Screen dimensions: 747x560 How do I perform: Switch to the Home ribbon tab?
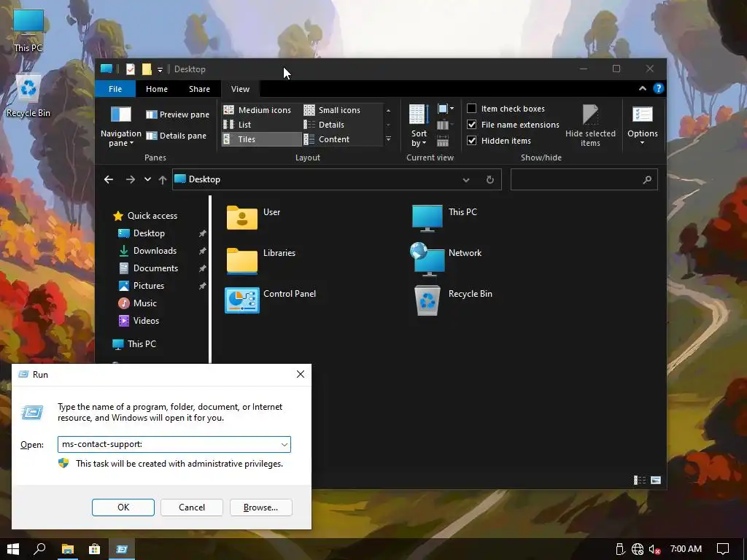(157, 89)
